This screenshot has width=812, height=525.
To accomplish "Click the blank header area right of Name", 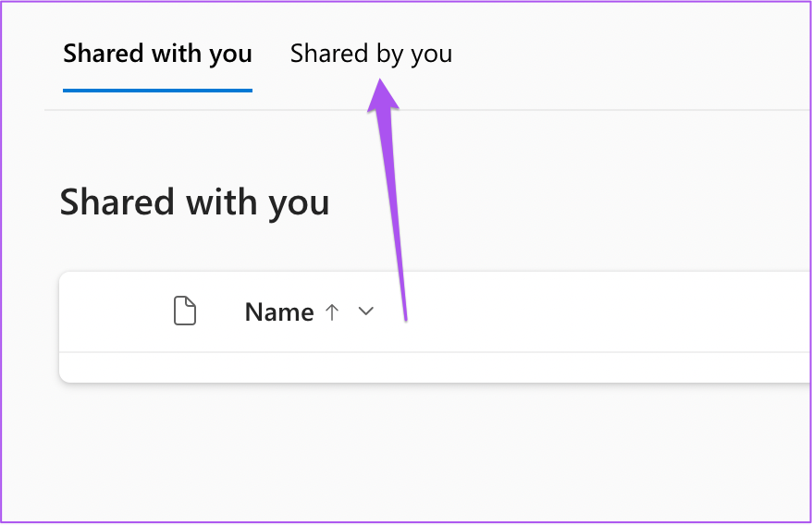I will (606, 311).
